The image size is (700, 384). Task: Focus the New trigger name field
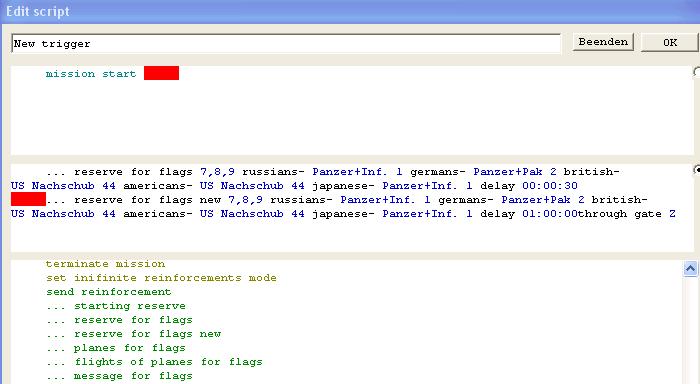[286, 44]
